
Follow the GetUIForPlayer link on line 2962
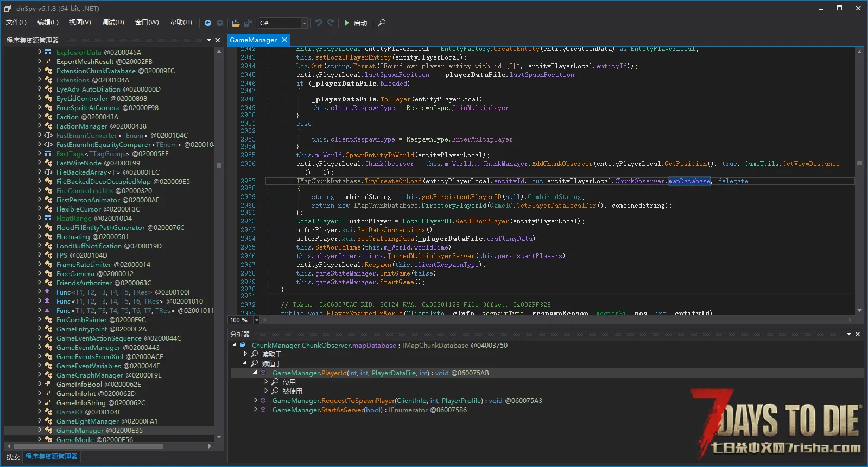point(482,221)
